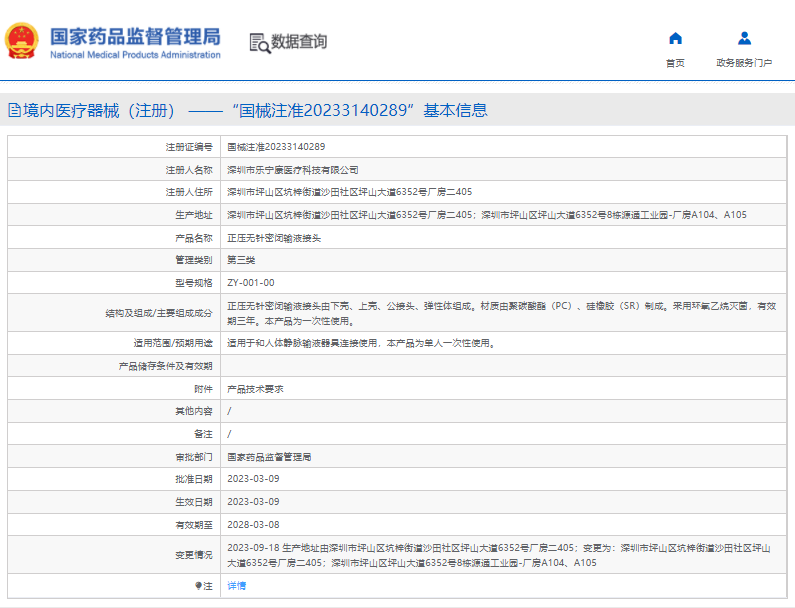The width and height of the screenshot is (795, 608).
Task: Select 深圳市乐宁康医疗科技有限公司 registrant name
Action: tap(293, 170)
